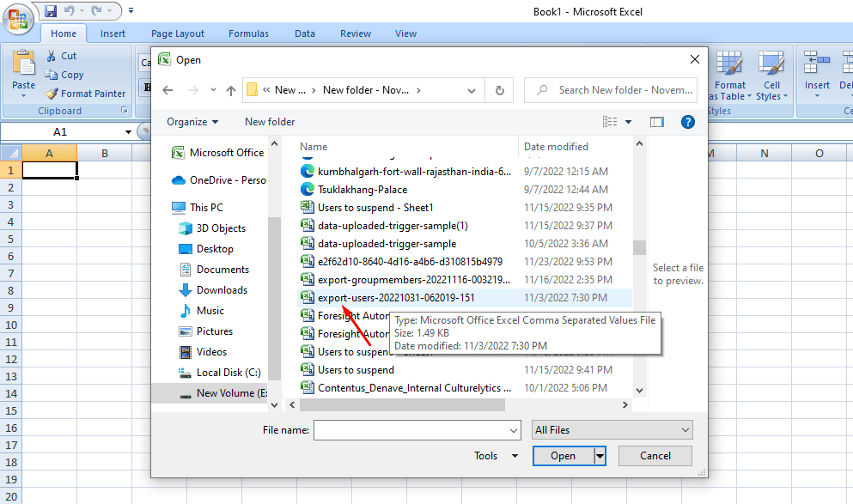The width and height of the screenshot is (853, 504).
Task: Click the New folder button
Action: pyautogui.click(x=269, y=122)
